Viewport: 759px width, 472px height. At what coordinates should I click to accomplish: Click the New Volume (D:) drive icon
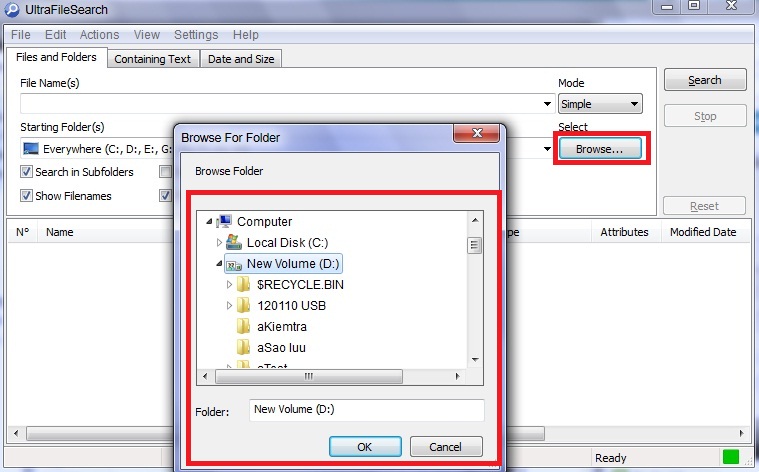(235, 264)
